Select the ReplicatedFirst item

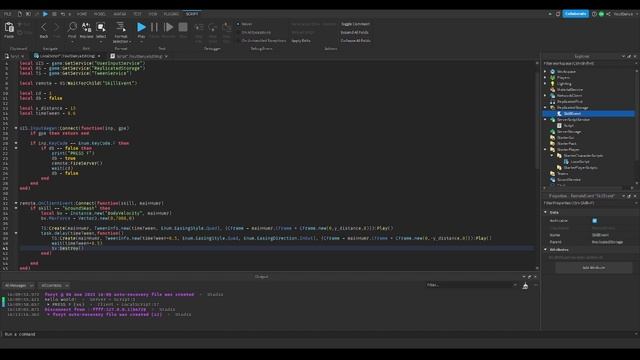tap(569, 102)
